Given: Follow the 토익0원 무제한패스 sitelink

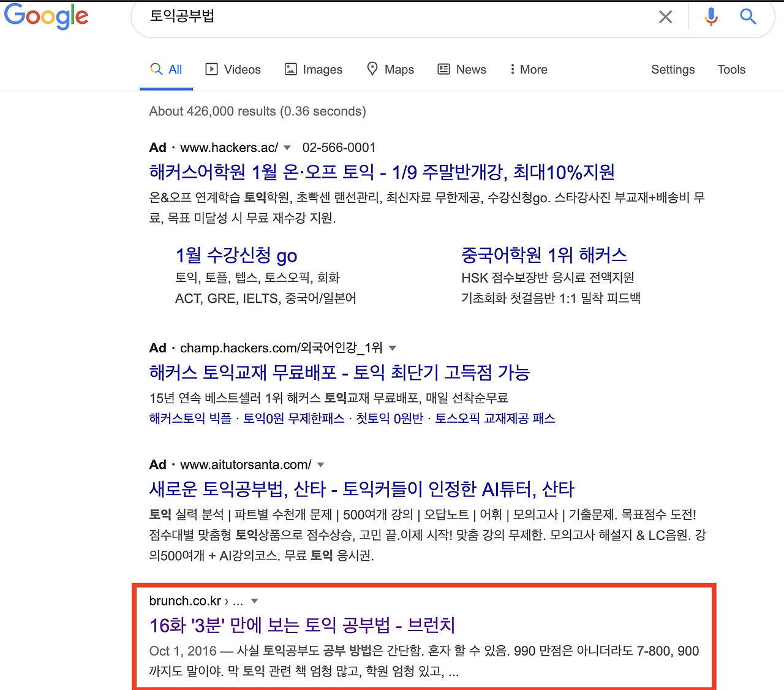Looking at the screenshot, I should pyautogui.click(x=294, y=419).
